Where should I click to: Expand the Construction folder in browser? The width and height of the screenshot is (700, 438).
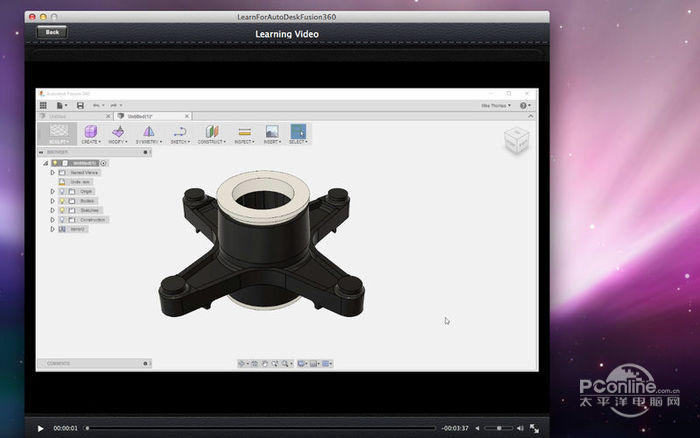click(52, 219)
